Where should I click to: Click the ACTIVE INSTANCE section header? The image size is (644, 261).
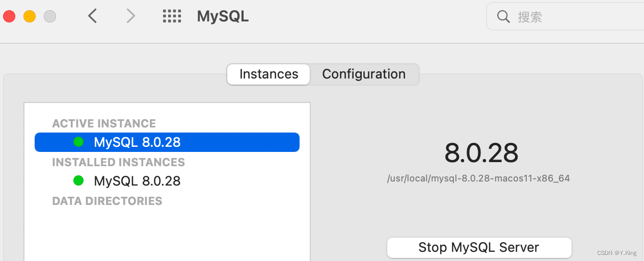pyautogui.click(x=104, y=123)
